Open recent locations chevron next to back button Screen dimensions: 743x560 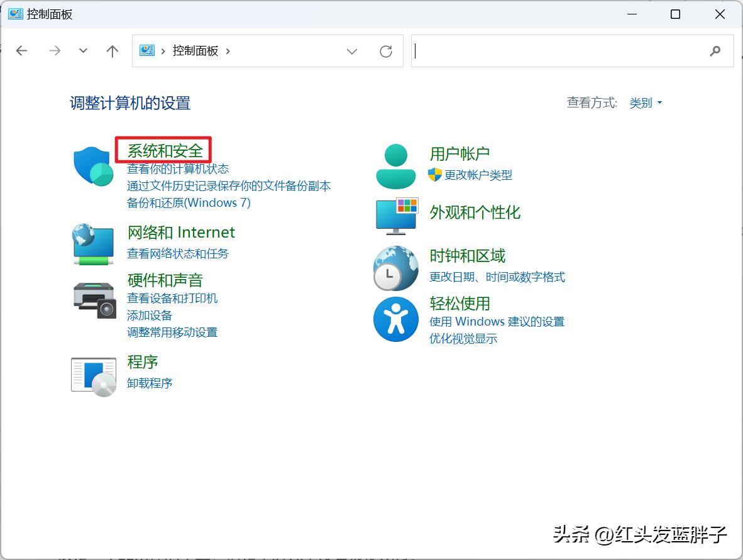point(83,51)
